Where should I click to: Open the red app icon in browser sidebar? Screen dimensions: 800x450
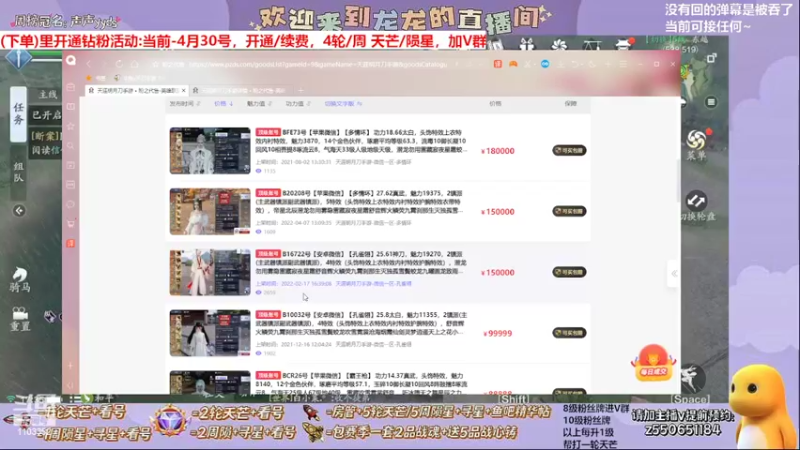click(71, 243)
